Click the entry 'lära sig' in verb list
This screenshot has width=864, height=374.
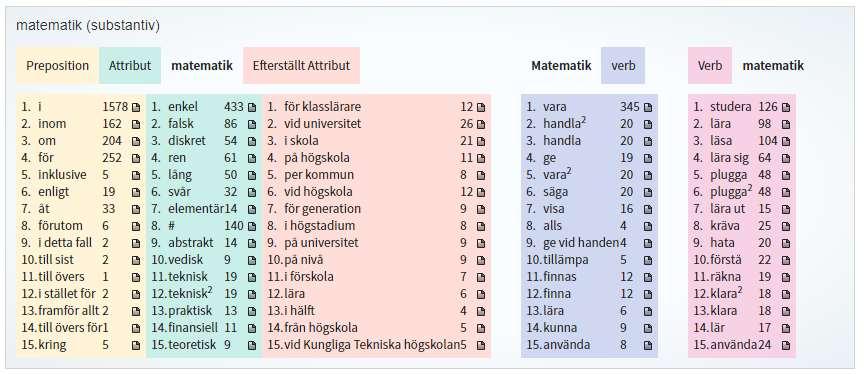(x=729, y=158)
